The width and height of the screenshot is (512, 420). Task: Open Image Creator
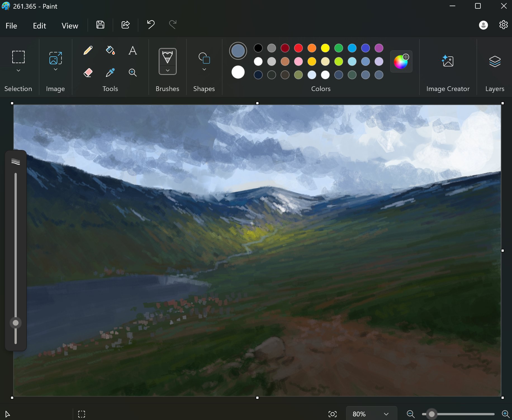tap(448, 61)
